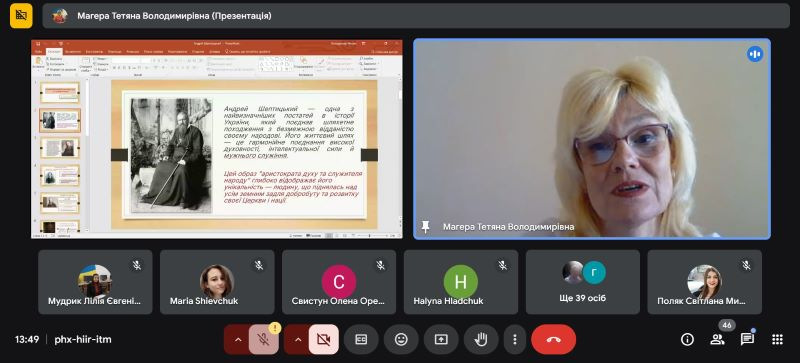Open the meeting details info icon
Screen dimensions: 800x363
[687, 340]
